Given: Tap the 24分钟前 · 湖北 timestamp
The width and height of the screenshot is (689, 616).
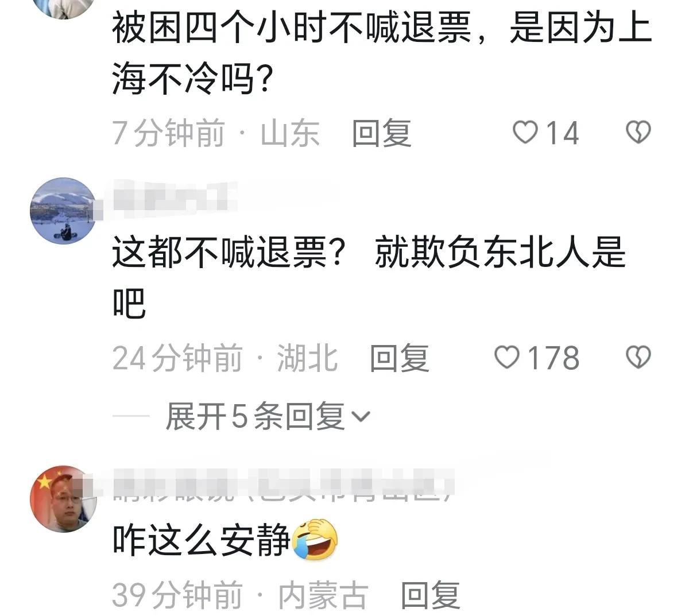Looking at the screenshot, I should tap(225, 358).
